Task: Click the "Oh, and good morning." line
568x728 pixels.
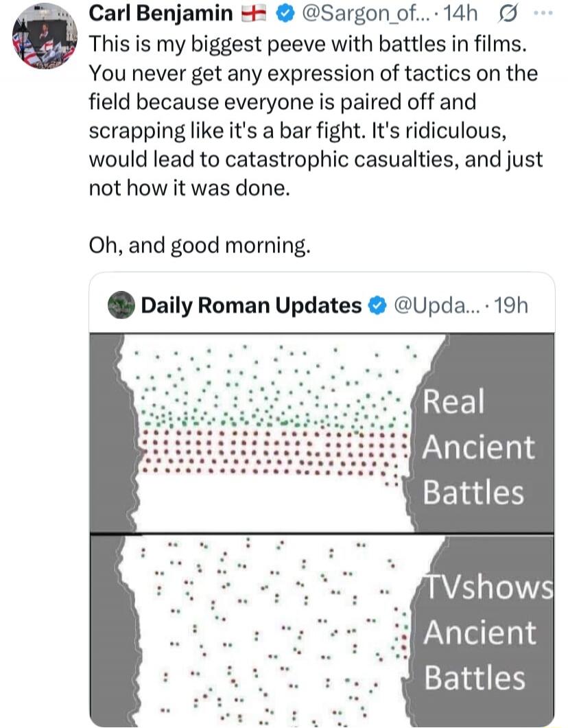Action: [x=200, y=246]
